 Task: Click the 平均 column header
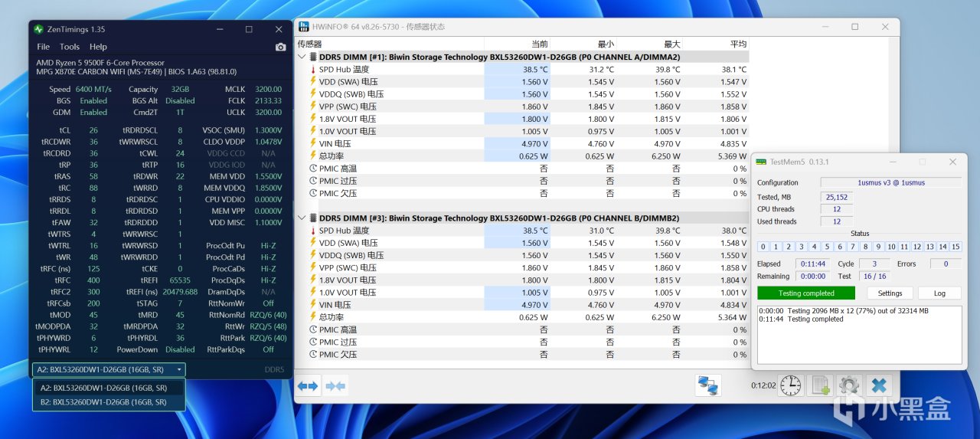point(737,44)
